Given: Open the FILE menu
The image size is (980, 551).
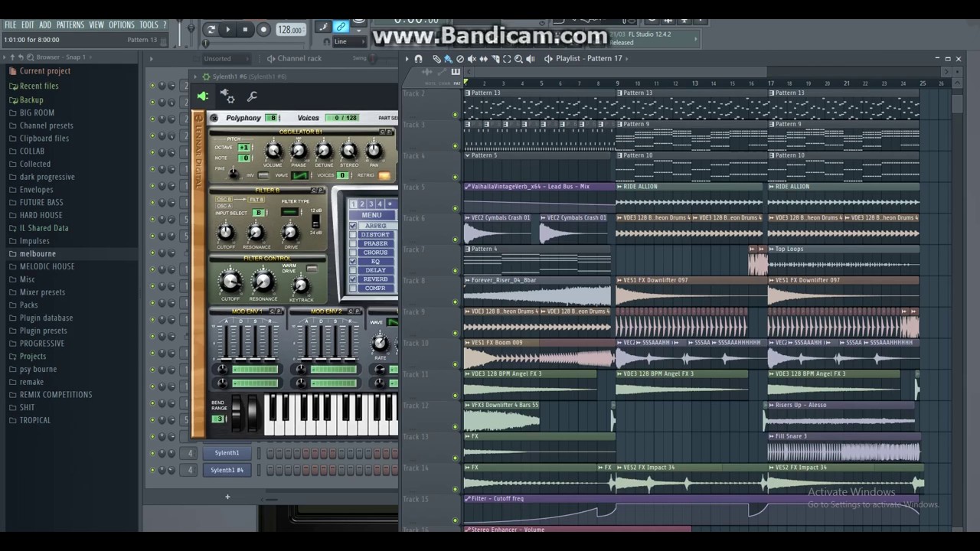Looking at the screenshot, I should pos(10,25).
